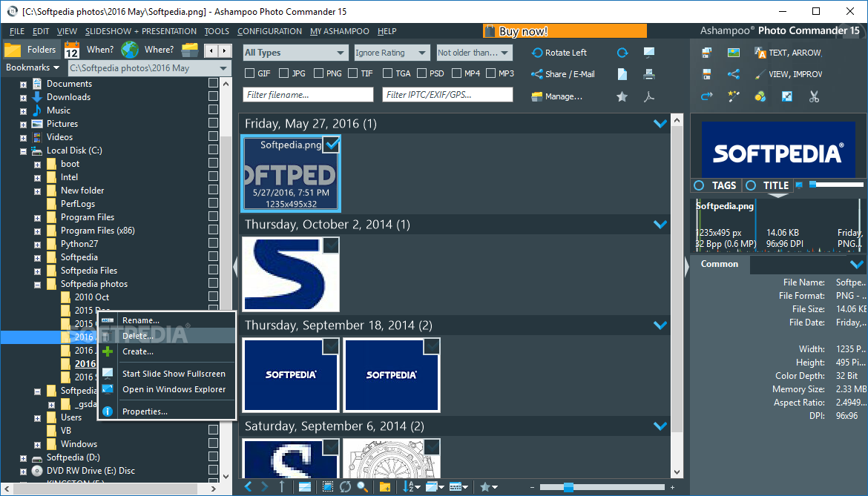The height and width of the screenshot is (496, 868).
Task: Click the calendar When? icon
Action: point(72,50)
